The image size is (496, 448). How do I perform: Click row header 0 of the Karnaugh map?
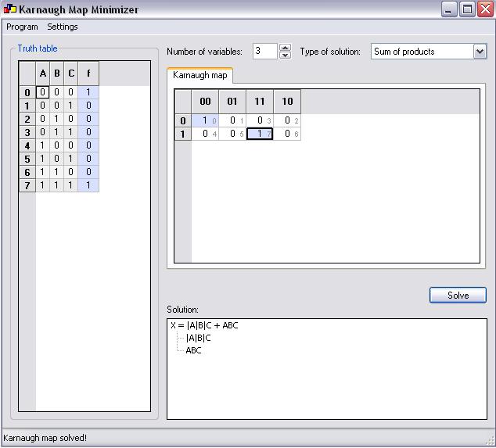tap(183, 120)
